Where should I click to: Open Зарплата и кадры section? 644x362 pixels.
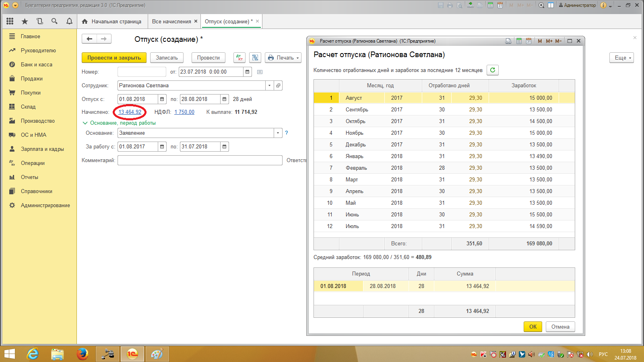pos(42,149)
